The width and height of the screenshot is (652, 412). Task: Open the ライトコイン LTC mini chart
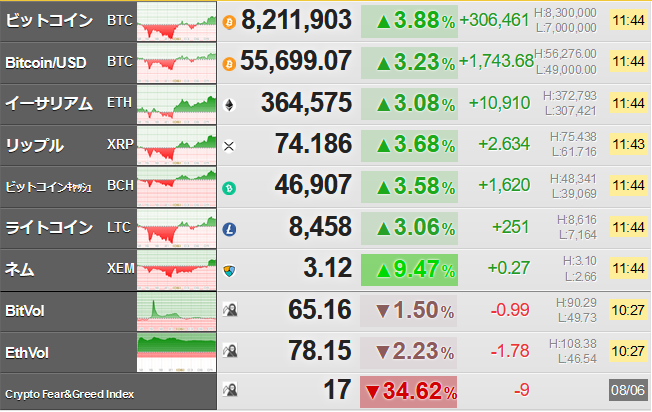click(x=176, y=228)
